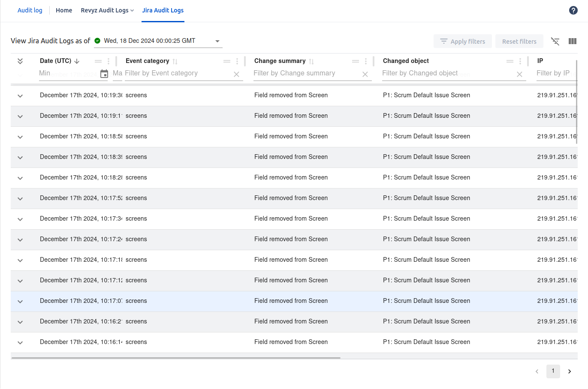Clear the Changed object filter
Image resolution: width=588 pixels, height=389 pixels.
click(519, 74)
